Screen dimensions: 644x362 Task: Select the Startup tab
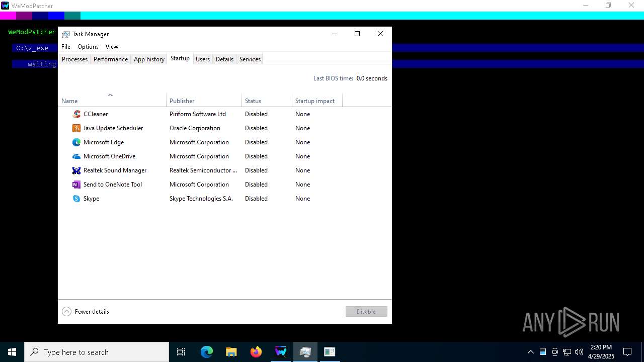[x=180, y=58]
